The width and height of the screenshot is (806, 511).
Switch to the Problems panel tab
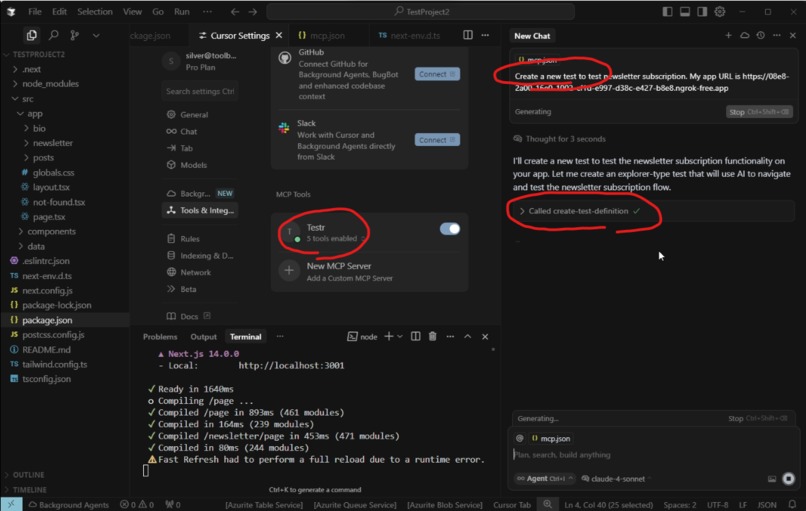coord(160,336)
